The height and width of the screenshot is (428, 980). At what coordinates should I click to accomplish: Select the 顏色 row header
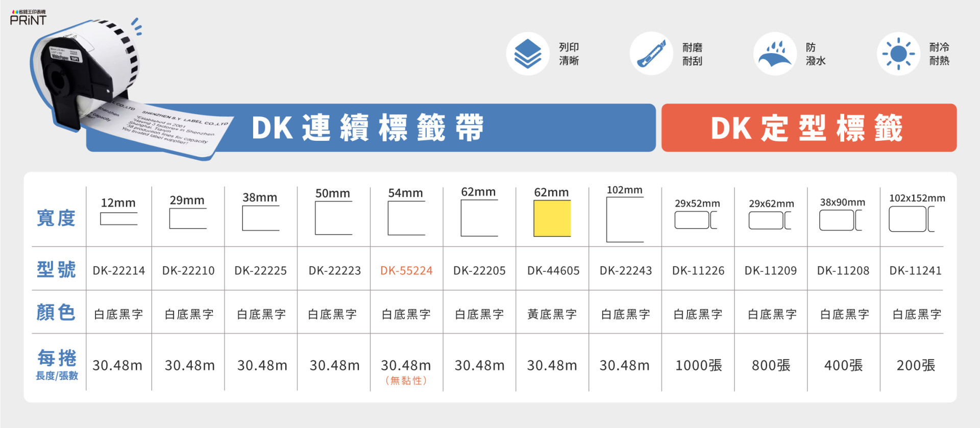[56, 312]
